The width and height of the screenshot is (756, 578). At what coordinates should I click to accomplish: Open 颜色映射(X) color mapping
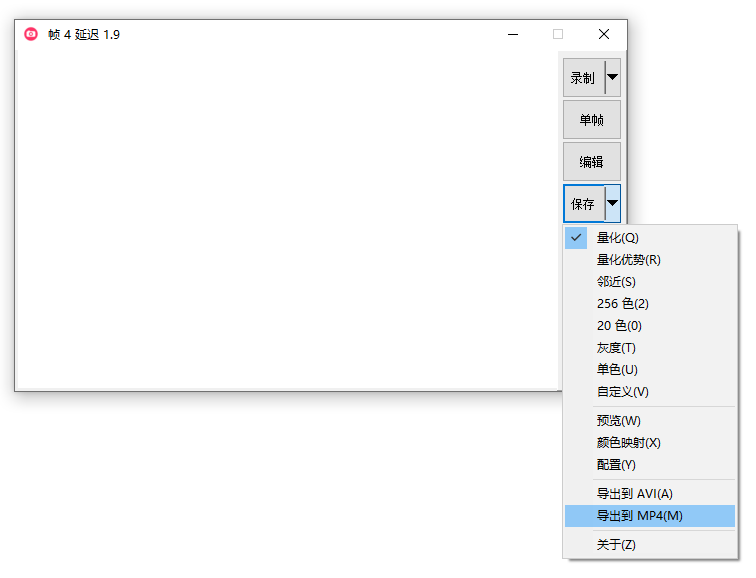[x=628, y=443]
